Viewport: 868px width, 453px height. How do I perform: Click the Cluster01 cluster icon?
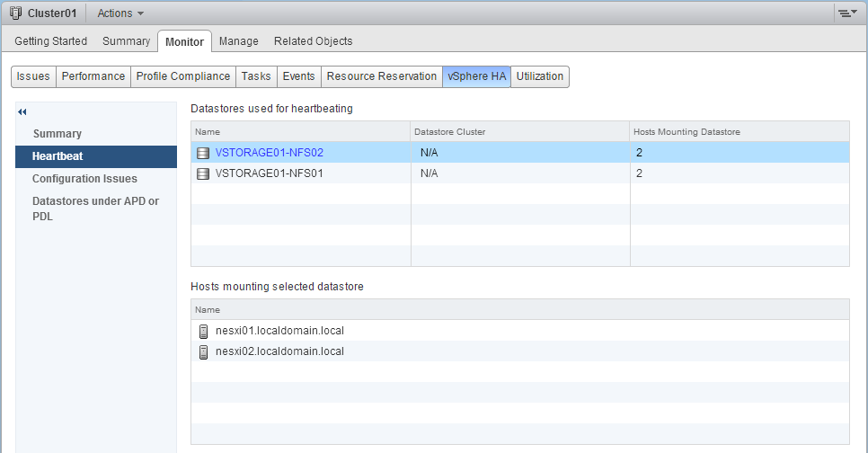pyautogui.click(x=15, y=13)
